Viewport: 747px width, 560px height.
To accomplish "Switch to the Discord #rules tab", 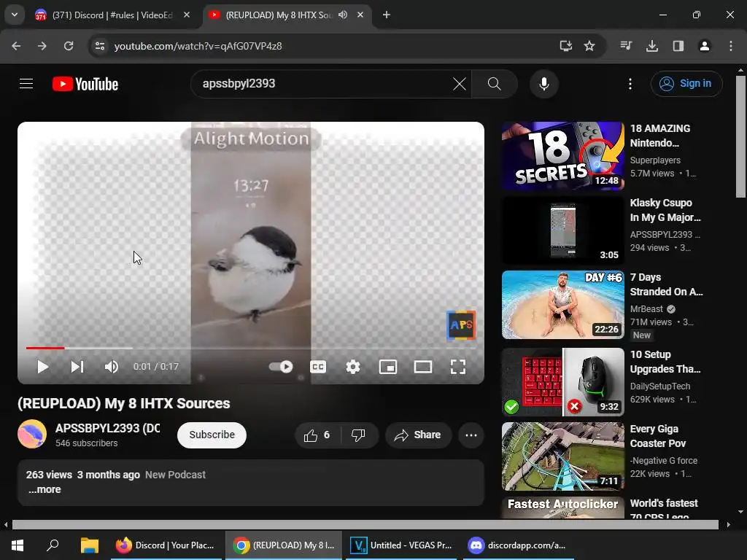I will (112, 15).
